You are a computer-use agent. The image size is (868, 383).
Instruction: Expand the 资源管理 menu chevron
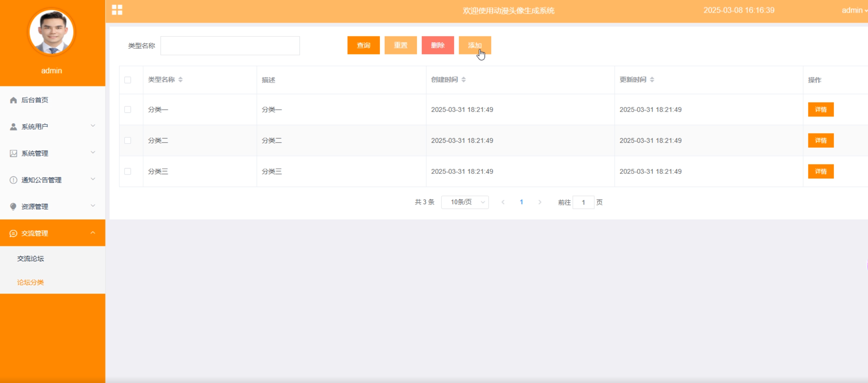coord(93,206)
